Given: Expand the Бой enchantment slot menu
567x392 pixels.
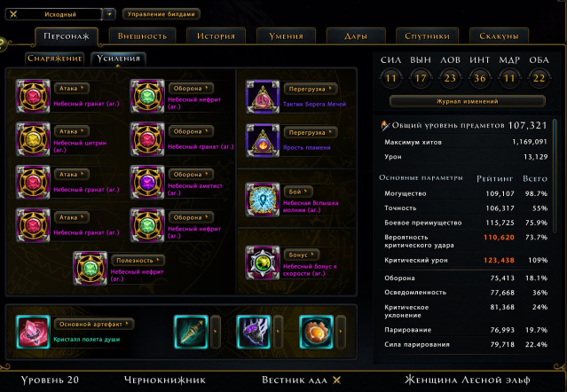Looking at the screenshot, I should (x=298, y=192).
